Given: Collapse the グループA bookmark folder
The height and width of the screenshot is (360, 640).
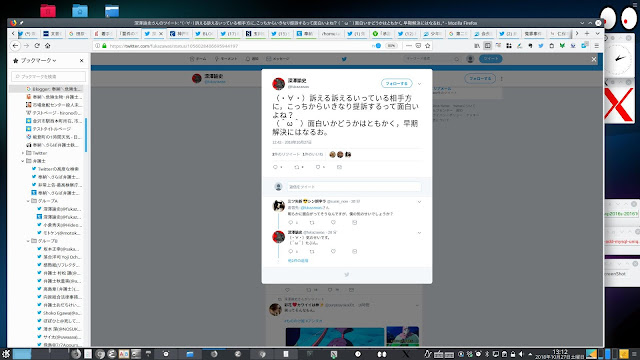Looking at the screenshot, I should (28, 201).
